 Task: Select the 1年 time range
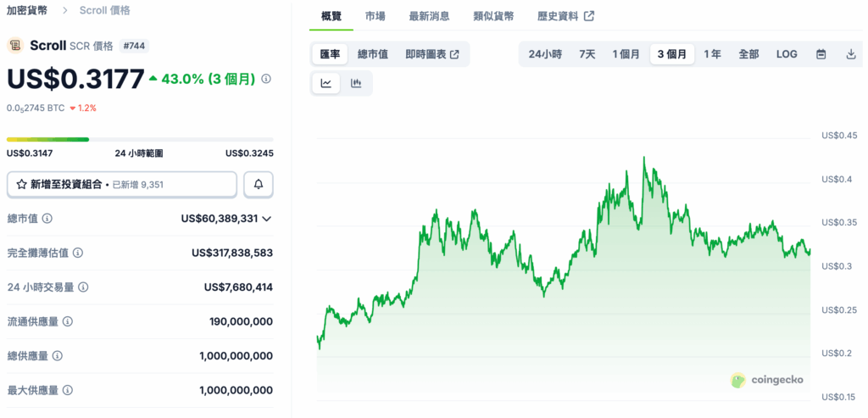pos(712,54)
